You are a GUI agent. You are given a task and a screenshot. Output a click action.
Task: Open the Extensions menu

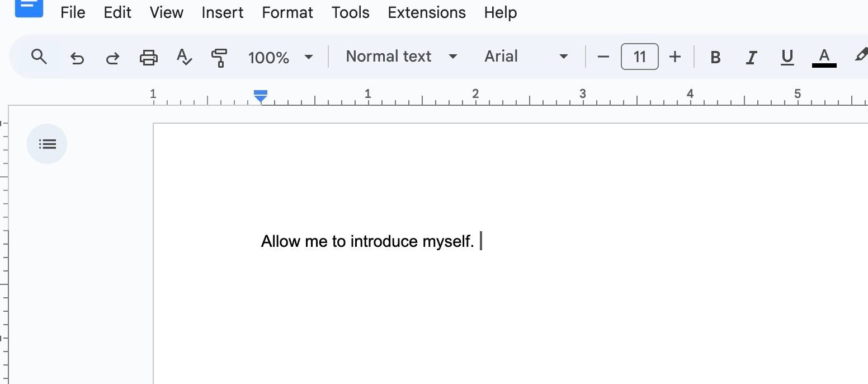[427, 12]
